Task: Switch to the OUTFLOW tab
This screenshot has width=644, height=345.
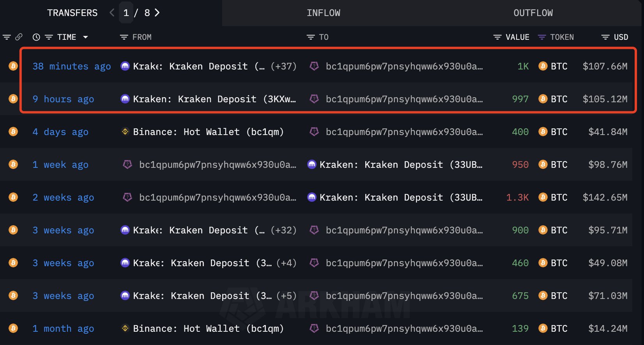Action: pos(533,13)
